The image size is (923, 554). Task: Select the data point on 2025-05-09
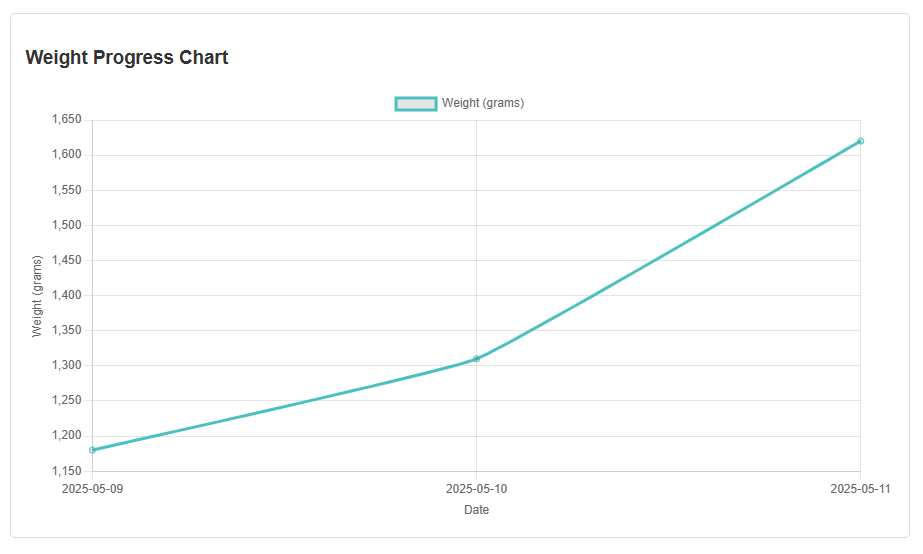92,450
